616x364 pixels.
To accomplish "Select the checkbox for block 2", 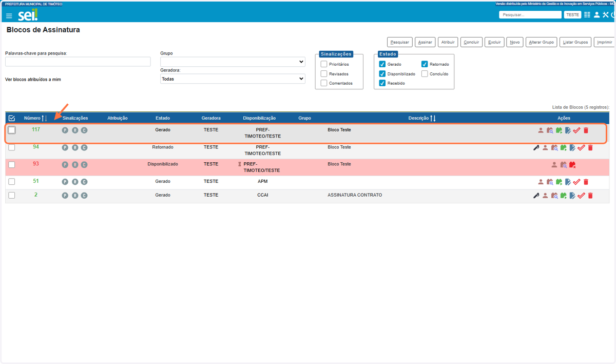I will (12, 196).
